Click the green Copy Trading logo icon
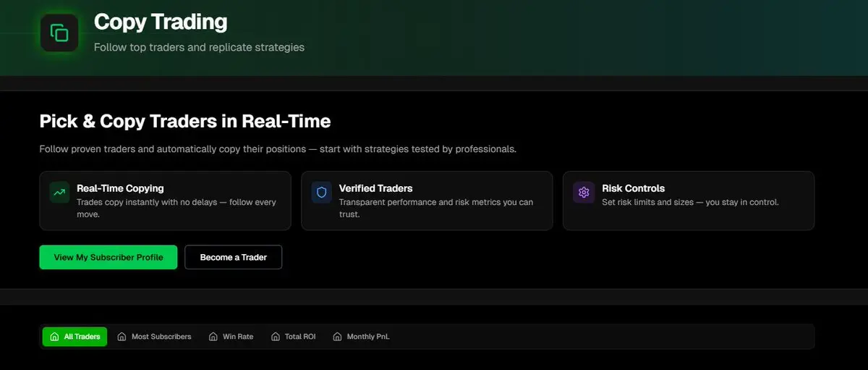The width and height of the screenshot is (868, 370). point(59,33)
